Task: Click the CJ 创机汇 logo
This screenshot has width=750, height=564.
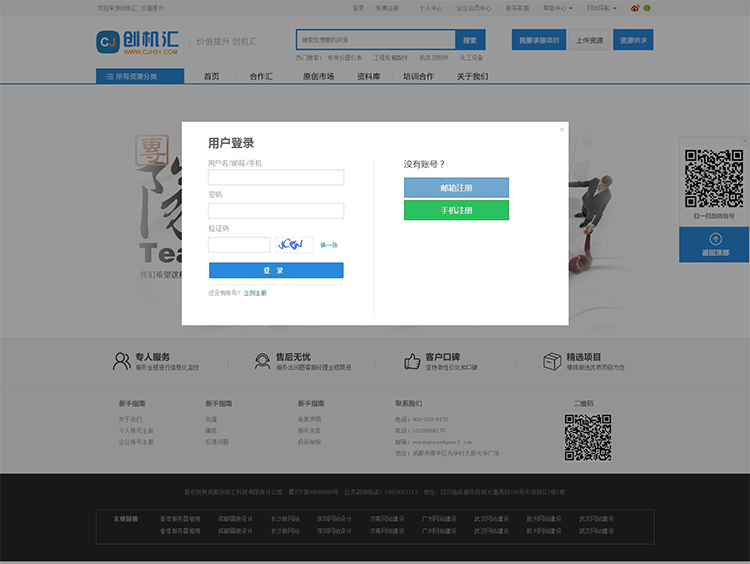Action: click(138, 41)
